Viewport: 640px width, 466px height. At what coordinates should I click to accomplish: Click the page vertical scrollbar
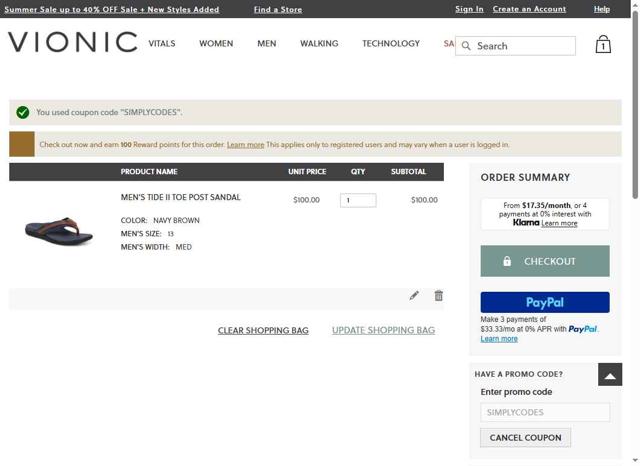(635, 105)
